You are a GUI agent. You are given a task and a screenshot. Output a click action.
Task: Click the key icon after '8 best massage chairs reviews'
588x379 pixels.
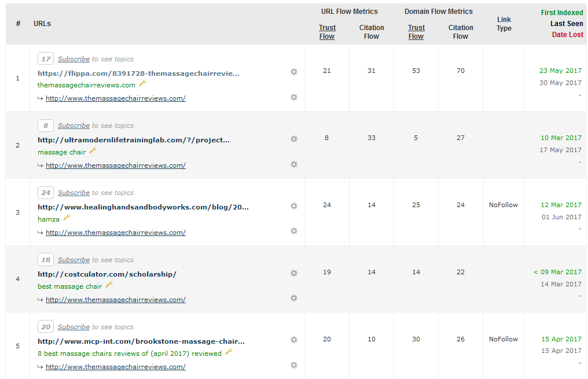pyautogui.click(x=229, y=352)
